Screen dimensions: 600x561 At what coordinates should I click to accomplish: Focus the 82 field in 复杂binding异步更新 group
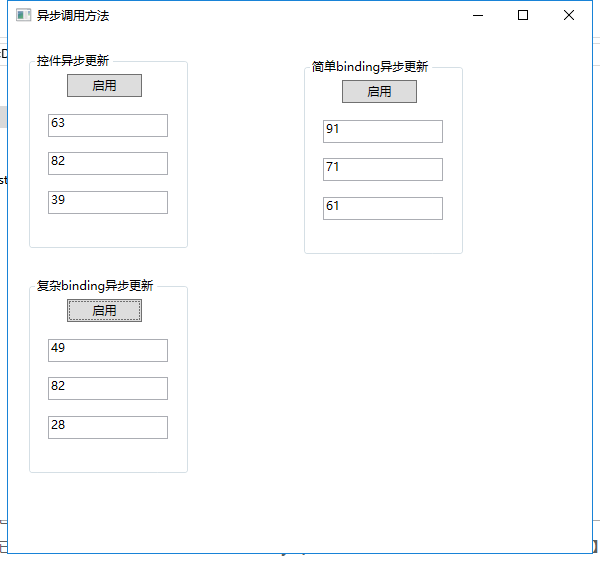pos(107,388)
